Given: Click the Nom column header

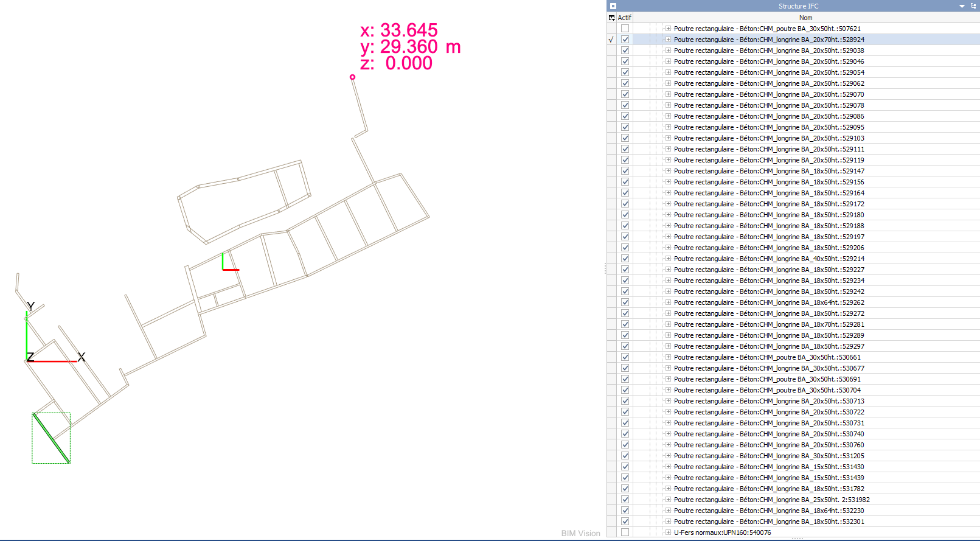Looking at the screenshot, I should tap(805, 18).
